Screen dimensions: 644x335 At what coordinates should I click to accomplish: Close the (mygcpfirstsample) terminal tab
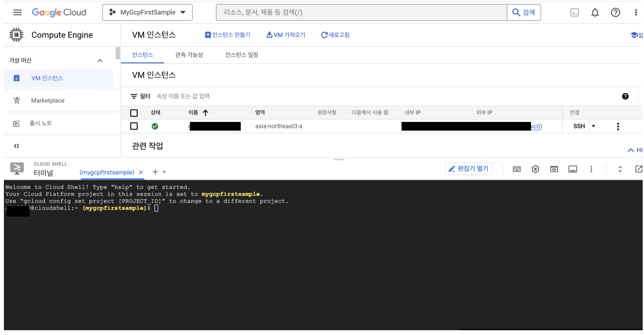coord(141,172)
